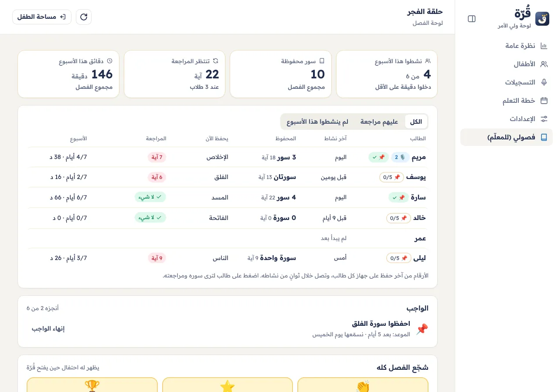
Task: Open student مريم's details
Action: [227, 157]
